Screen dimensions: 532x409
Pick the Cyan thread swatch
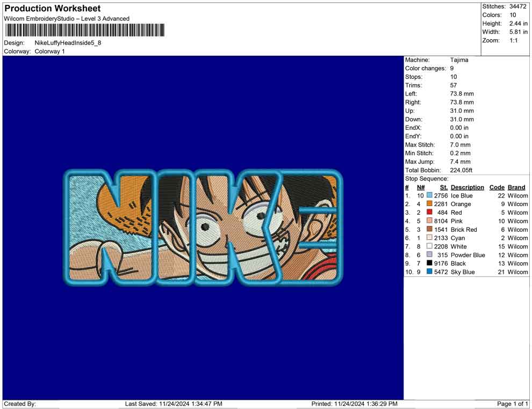point(429,238)
